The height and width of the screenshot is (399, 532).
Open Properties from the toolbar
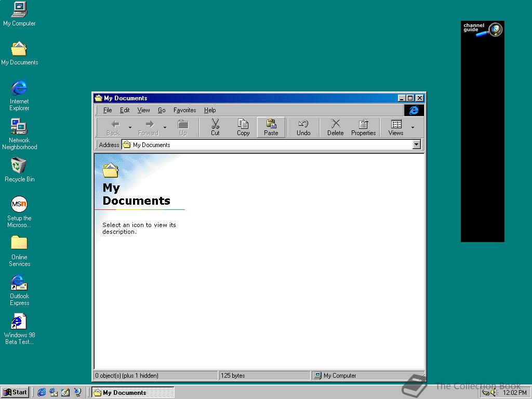(363, 126)
